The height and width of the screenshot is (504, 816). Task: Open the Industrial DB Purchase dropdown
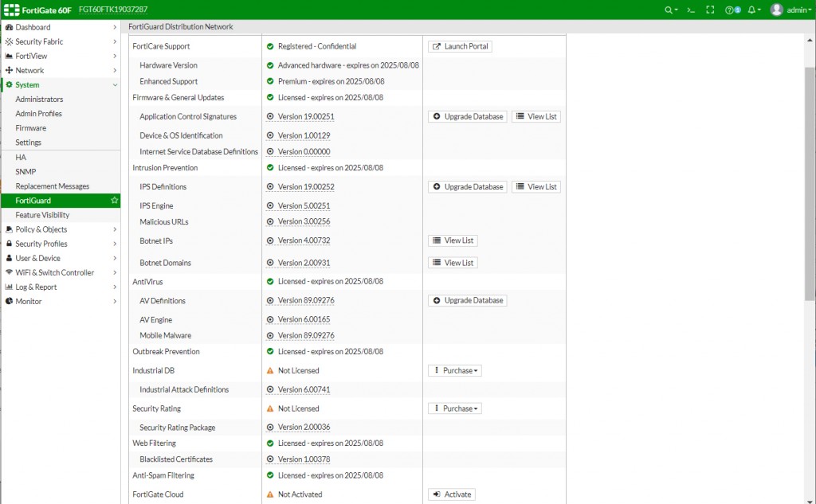[x=455, y=370]
